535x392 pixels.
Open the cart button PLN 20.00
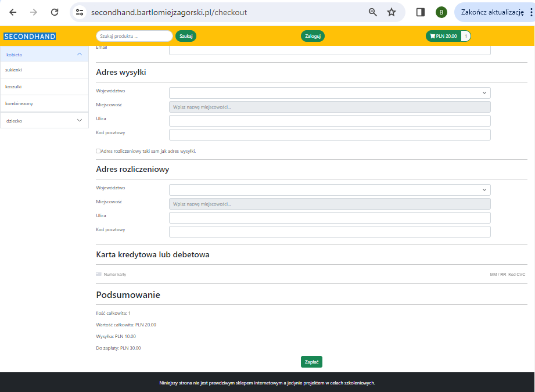[443, 36]
